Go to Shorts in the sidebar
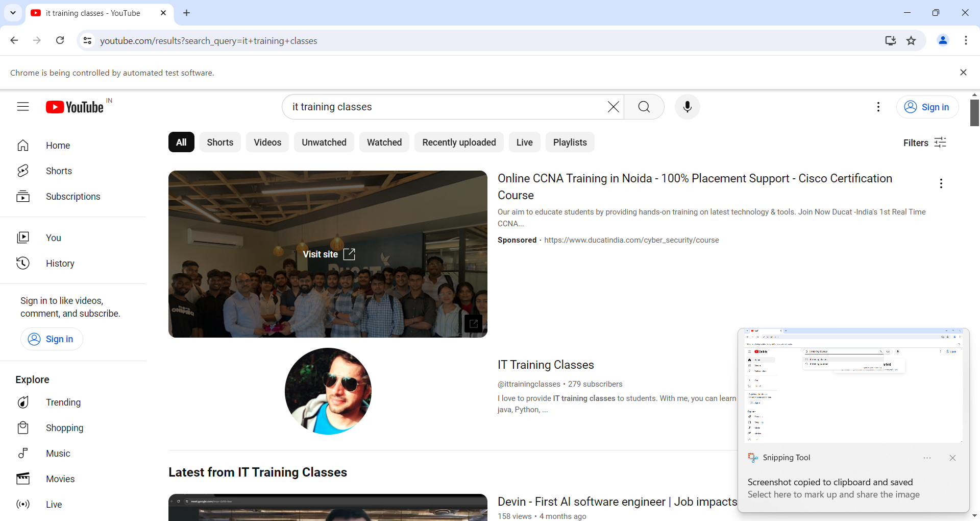This screenshot has width=980, height=521. (x=59, y=171)
